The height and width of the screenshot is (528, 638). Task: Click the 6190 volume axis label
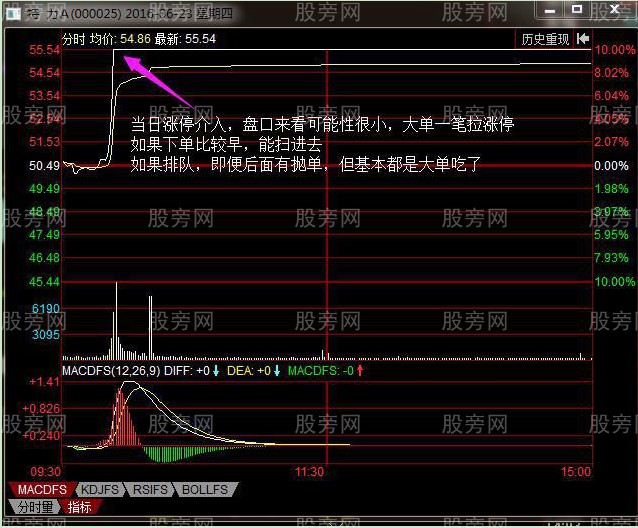(x=46, y=309)
